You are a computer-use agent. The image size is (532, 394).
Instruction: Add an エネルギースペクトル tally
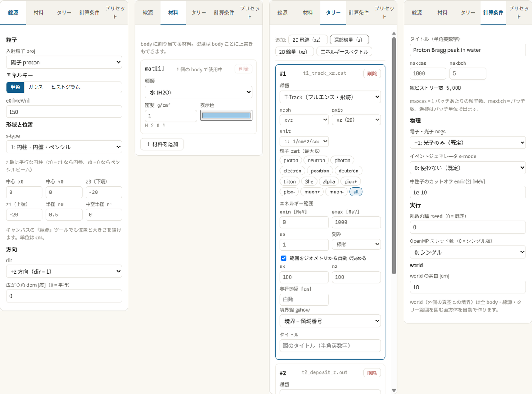pyautogui.click(x=344, y=51)
